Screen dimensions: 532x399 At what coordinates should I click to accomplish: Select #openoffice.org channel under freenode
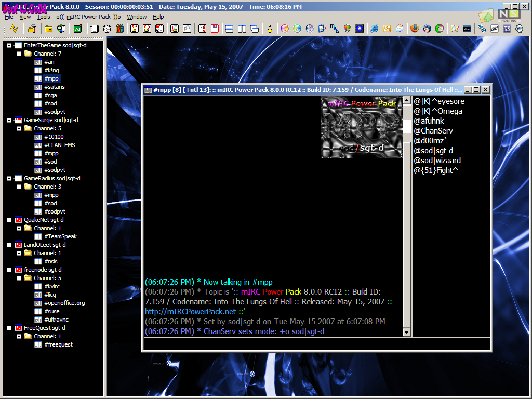click(64, 303)
